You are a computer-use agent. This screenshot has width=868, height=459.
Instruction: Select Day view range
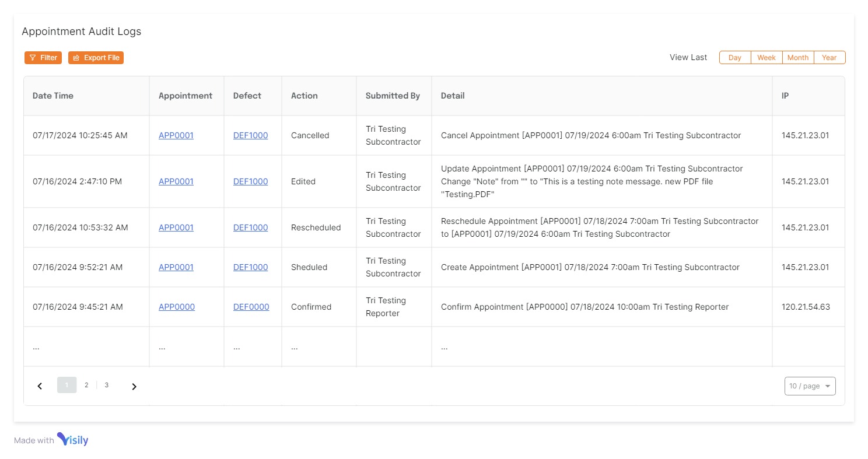pos(735,58)
